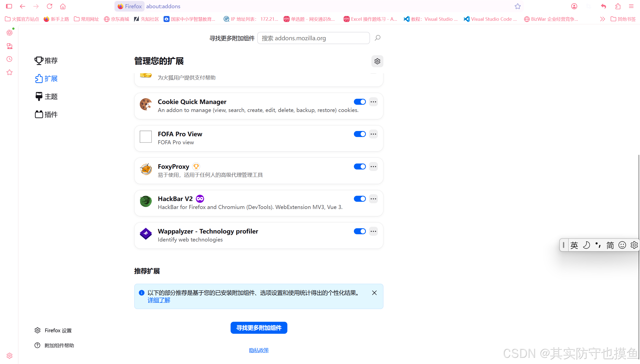Open the AI chatbot sidebar icon
640x364 pixels.
[x=10, y=32]
